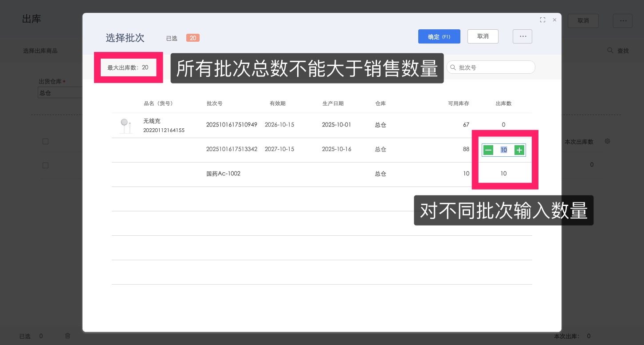The image size is (644, 345).
Task: Open the ... more options in the dialog header
Action: click(522, 36)
